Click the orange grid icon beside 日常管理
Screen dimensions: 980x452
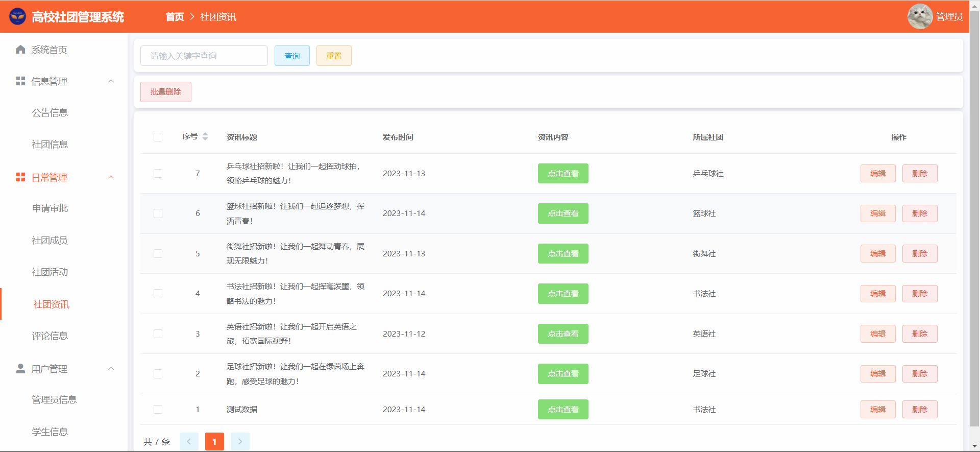click(20, 177)
